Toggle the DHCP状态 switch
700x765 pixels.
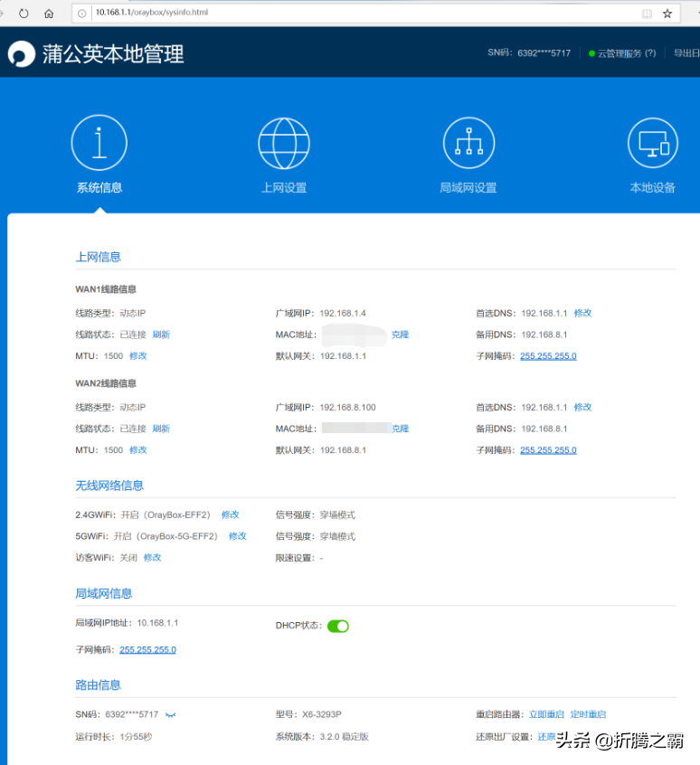pos(338,626)
